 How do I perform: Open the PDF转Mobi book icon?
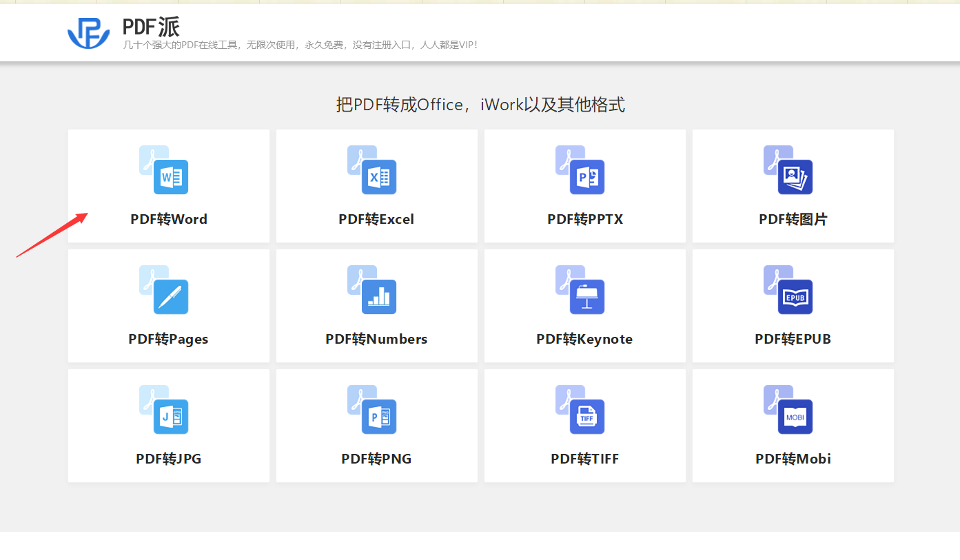pyautogui.click(x=788, y=409)
